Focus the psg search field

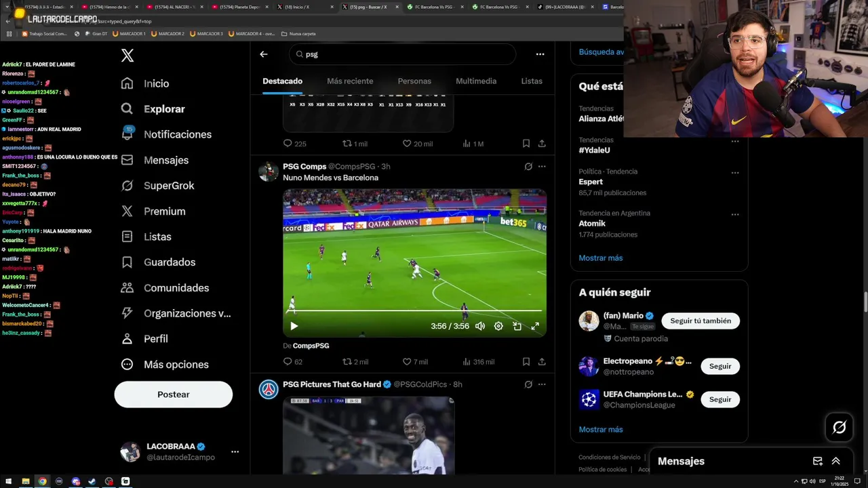click(402, 54)
